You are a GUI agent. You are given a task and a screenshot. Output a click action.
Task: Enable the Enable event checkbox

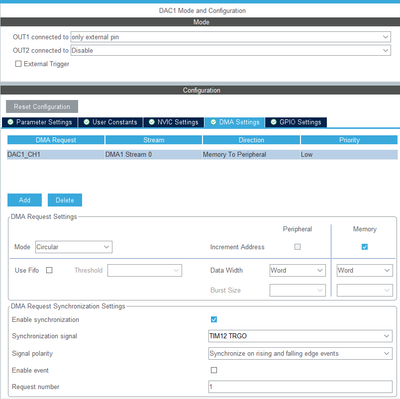coord(214,370)
